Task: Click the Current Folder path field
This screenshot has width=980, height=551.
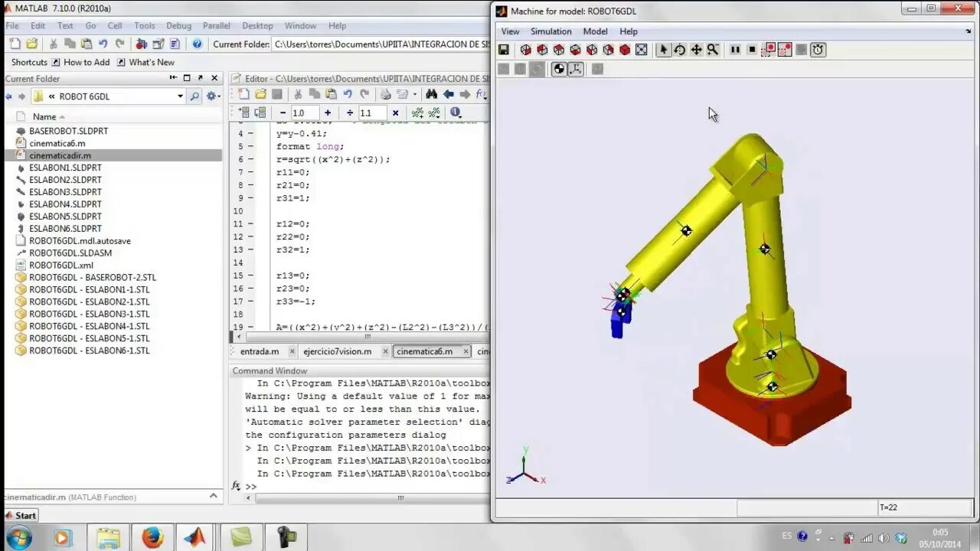Action: pos(381,44)
